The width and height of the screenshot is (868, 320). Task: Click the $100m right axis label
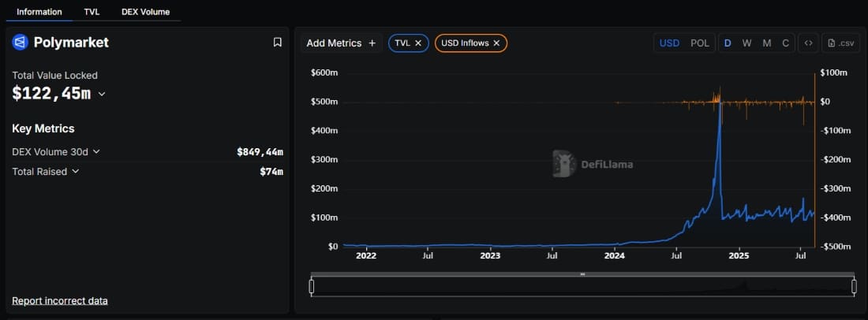click(x=833, y=73)
